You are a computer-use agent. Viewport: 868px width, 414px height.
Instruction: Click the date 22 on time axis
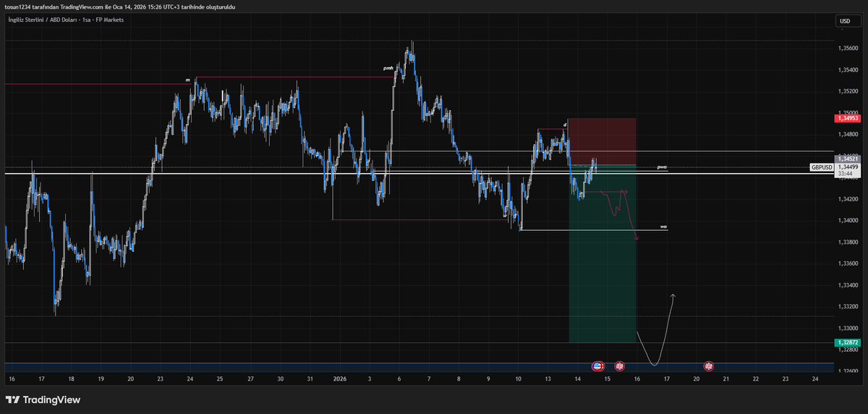point(755,379)
